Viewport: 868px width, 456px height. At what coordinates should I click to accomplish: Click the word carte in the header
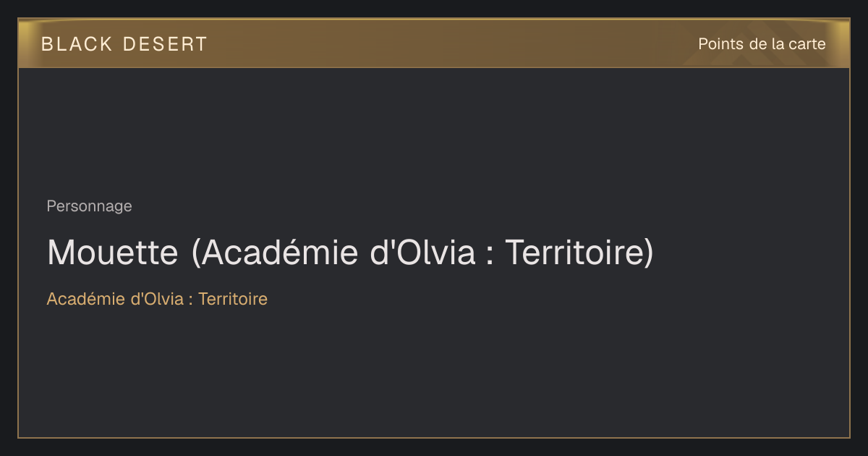point(807,44)
